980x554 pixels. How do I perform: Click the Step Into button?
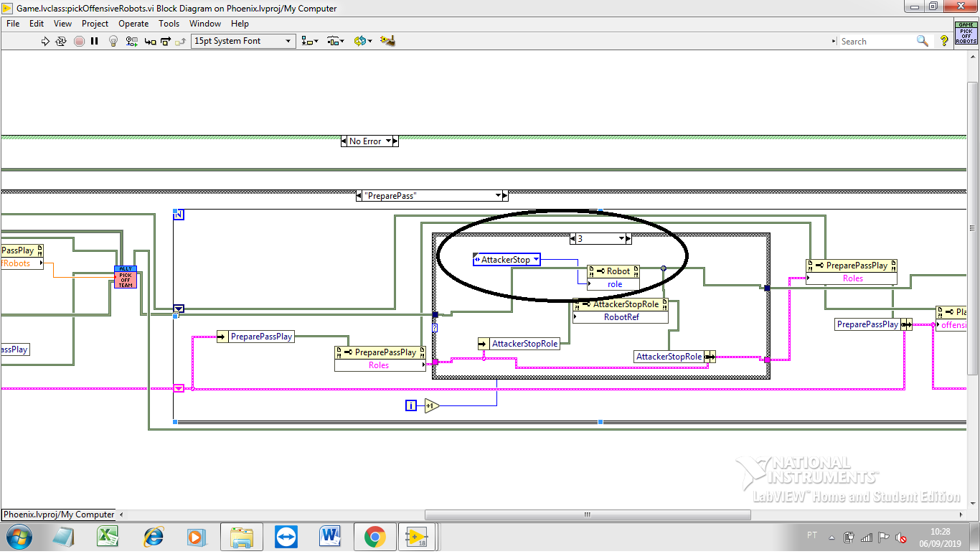tap(150, 41)
